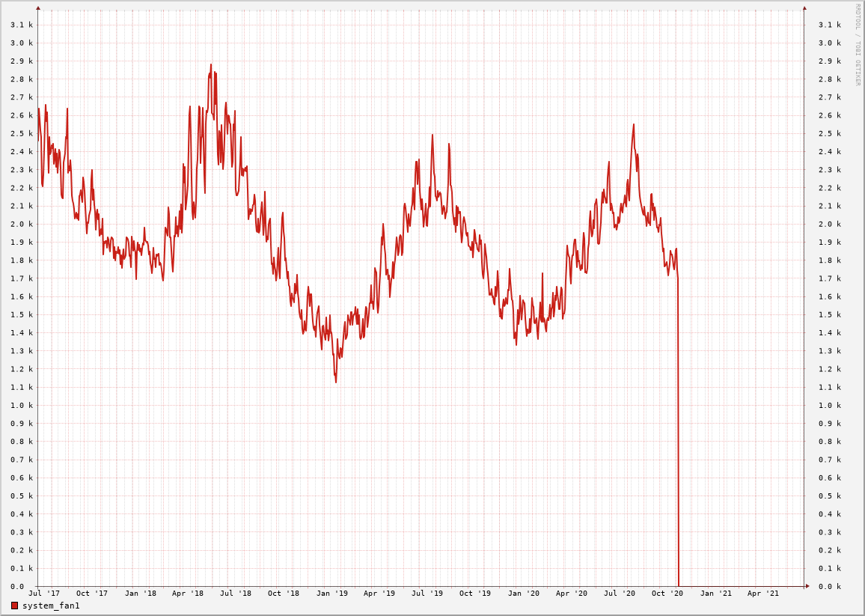Click the red arrow atop the left y-axis
The width and height of the screenshot is (865, 616).
[x=38, y=8]
